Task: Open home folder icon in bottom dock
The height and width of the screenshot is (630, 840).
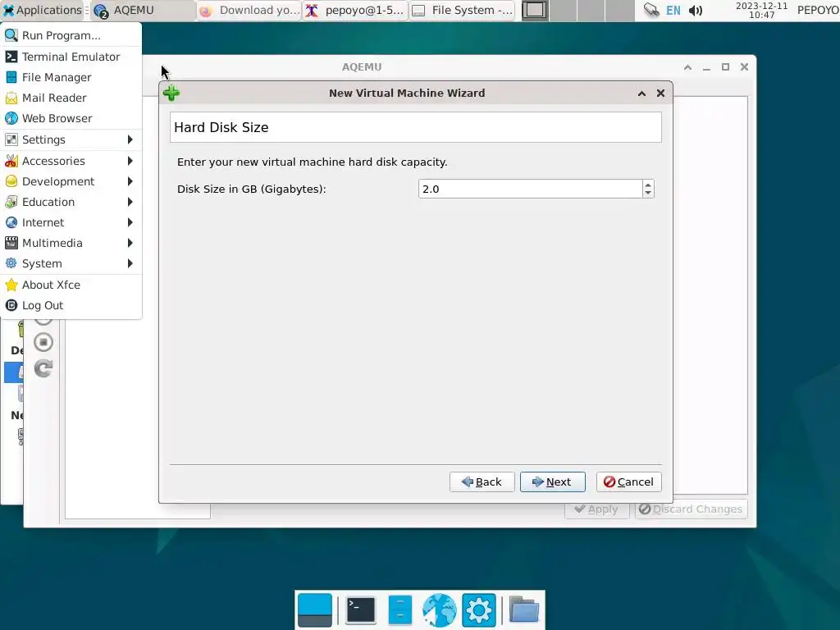Action: pyautogui.click(x=524, y=610)
